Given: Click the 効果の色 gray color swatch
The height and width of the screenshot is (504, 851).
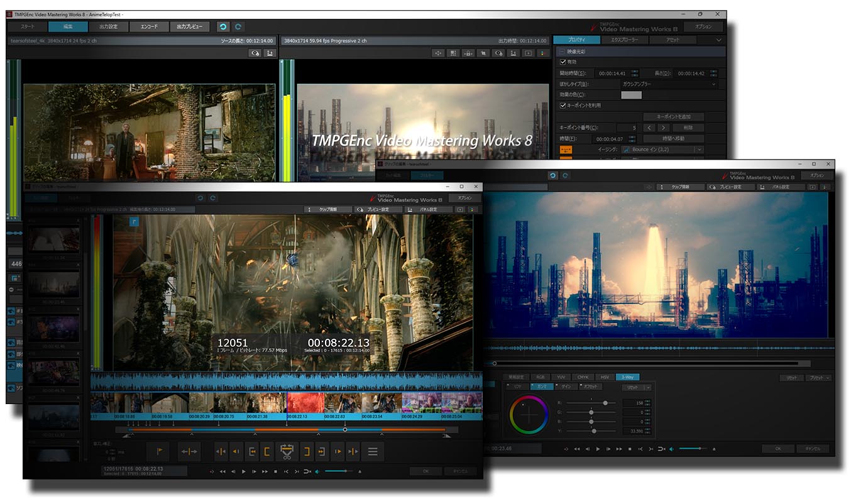Looking at the screenshot, I should click(631, 95).
